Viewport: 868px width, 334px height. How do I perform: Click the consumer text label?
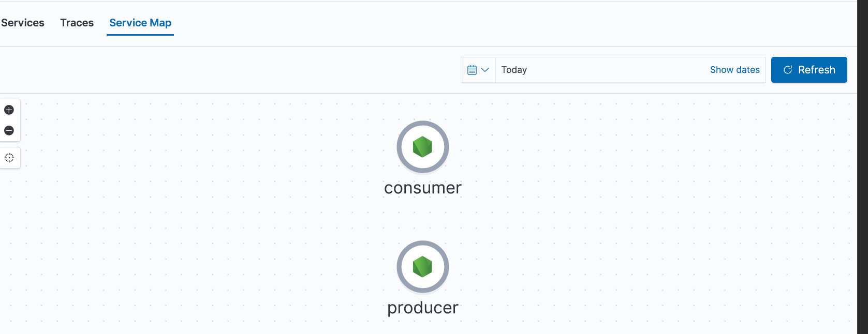point(422,188)
